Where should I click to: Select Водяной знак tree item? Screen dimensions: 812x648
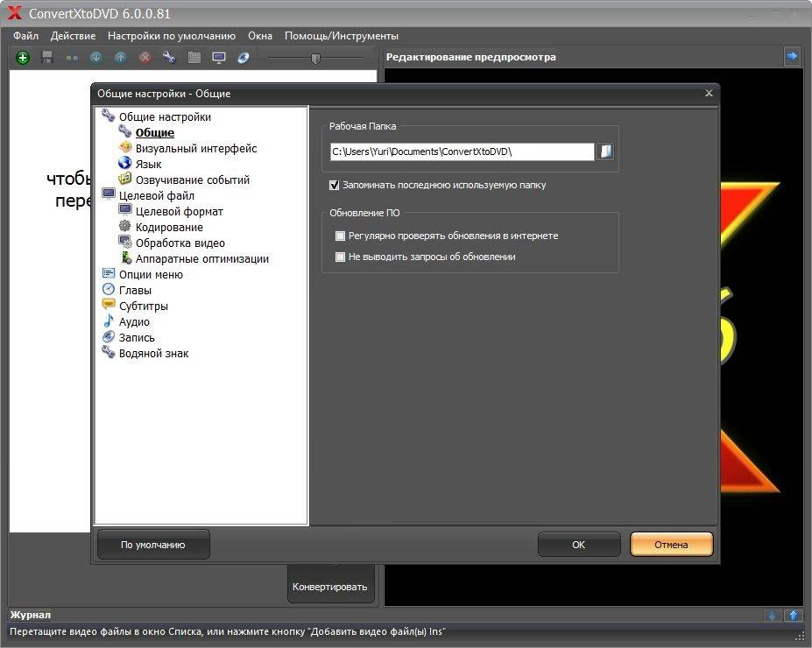[x=154, y=354]
